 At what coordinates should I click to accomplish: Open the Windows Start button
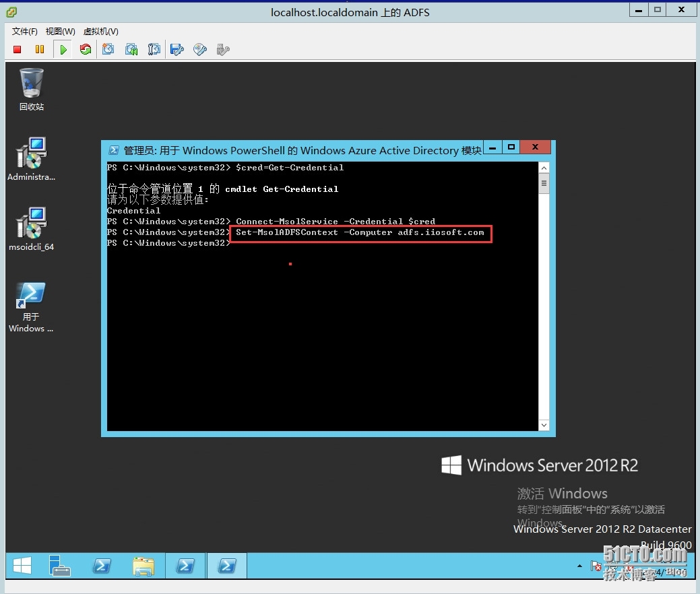click(x=22, y=566)
